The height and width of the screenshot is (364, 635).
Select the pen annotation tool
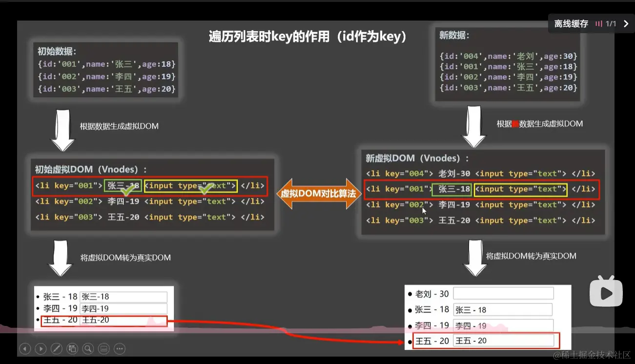click(x=57, y=348)
